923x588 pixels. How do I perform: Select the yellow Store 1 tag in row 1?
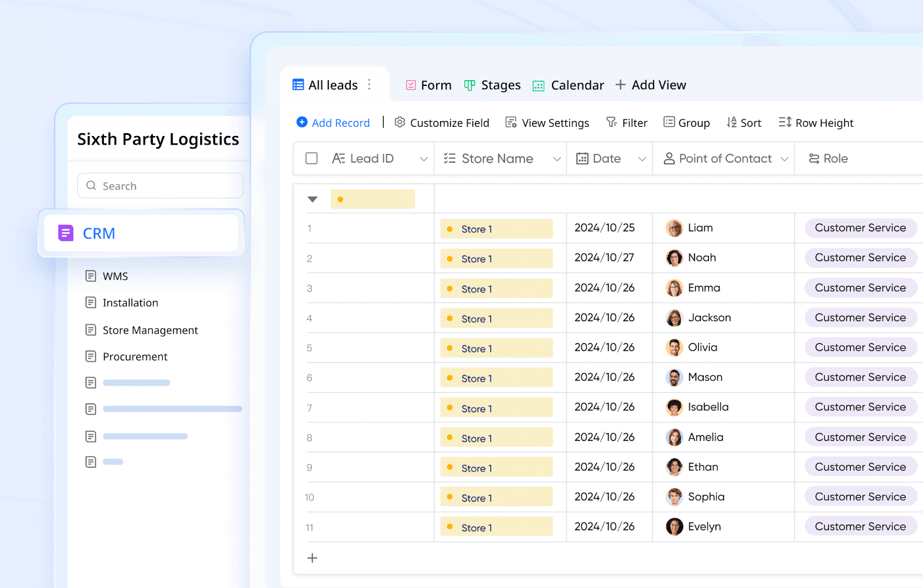496,228
